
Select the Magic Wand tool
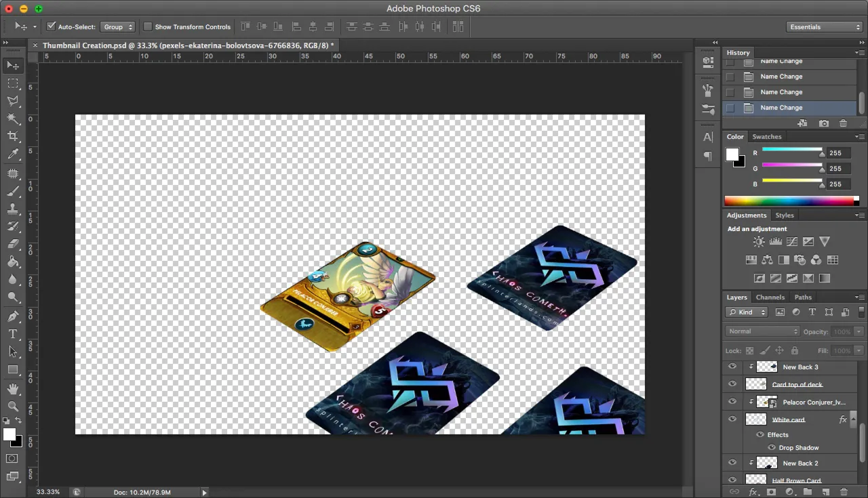click(13, 119)
